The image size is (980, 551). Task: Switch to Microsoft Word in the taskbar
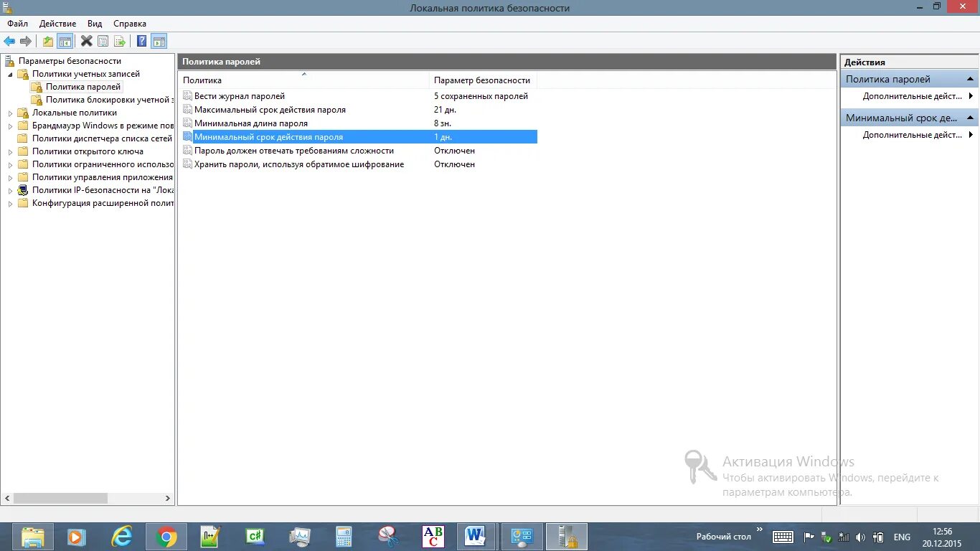click(475, 536)
